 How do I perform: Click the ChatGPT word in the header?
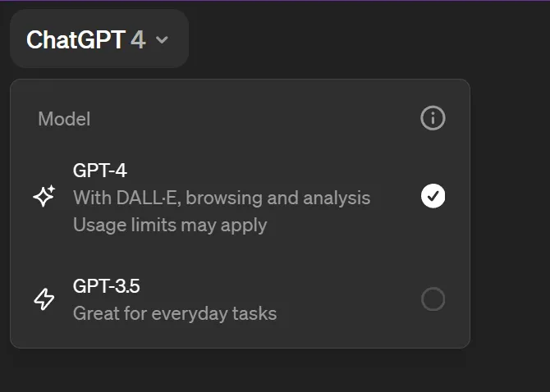tap(76, 39)
